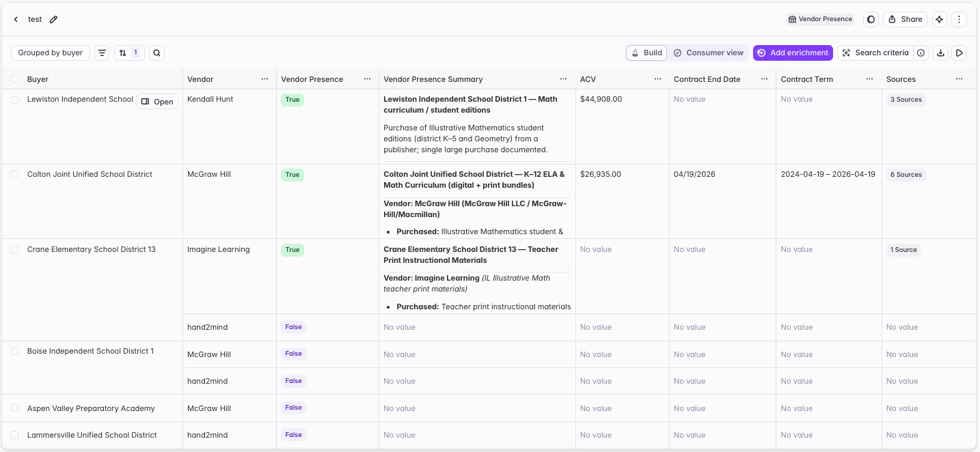Click the Add enrichment button
The image size is (980, 452).
(x=793, y=53)
